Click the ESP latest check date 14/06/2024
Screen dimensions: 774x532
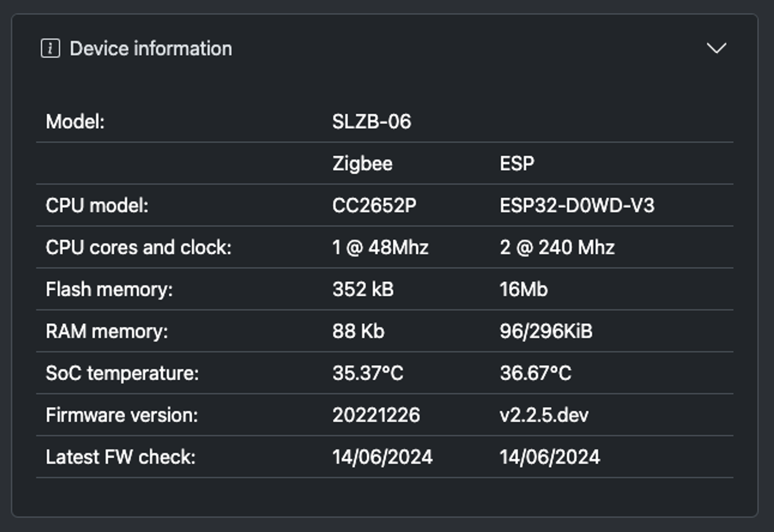[550, 457]
